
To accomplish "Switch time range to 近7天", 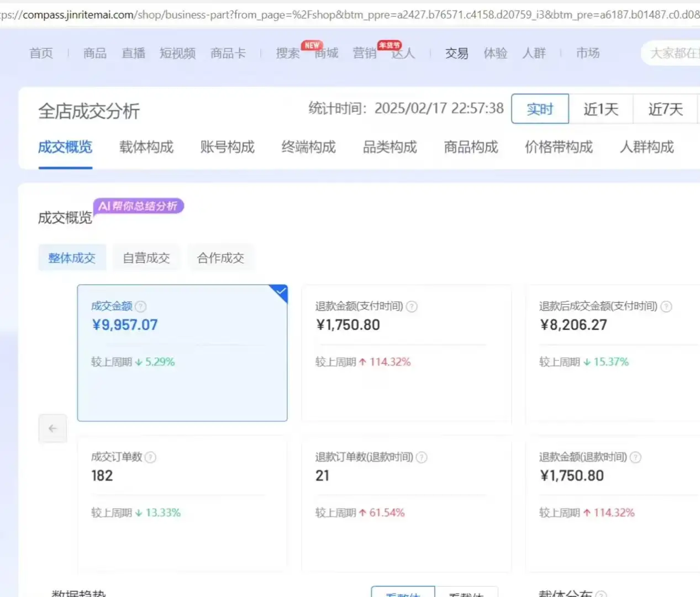I will click(x=665, y=109).
